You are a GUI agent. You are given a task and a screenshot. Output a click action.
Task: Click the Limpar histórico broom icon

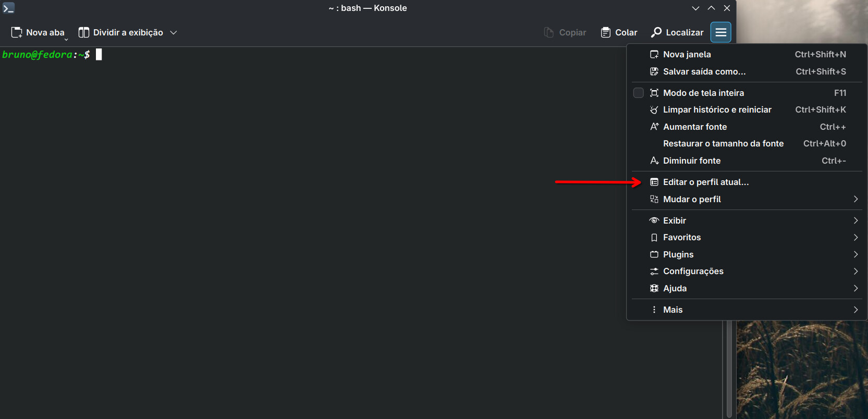(x=654, y=109)
